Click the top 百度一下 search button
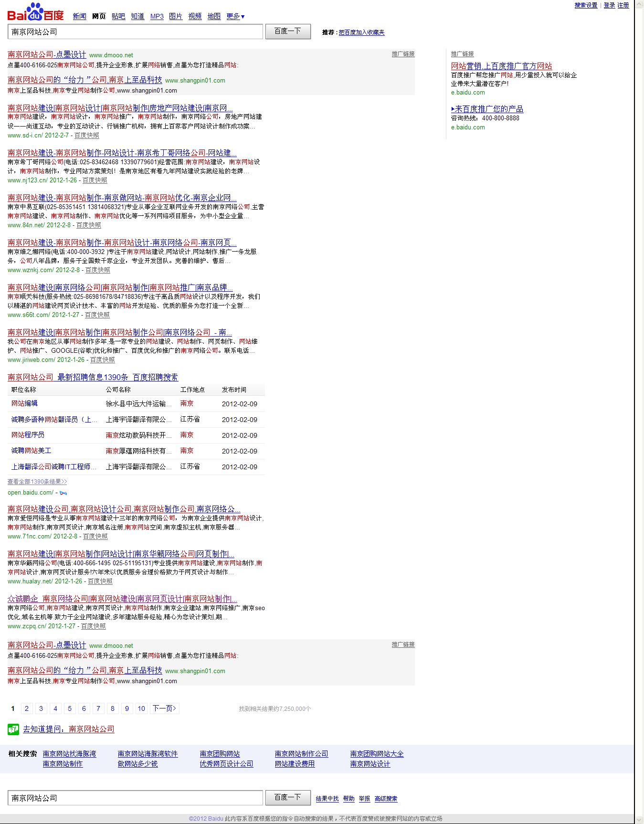Viewport: 644px width, 824px height. point(288,32)
